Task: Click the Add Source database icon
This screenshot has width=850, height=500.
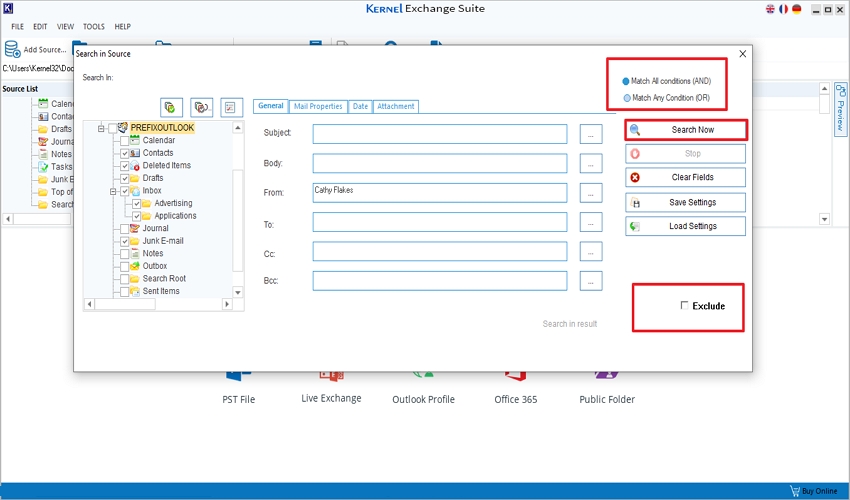Action: (12, 49)
